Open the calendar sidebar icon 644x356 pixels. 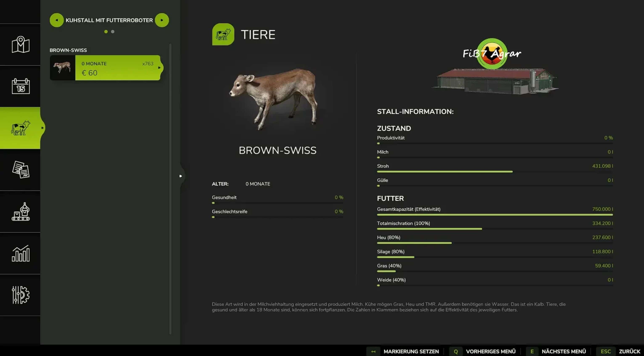(21, 86)
